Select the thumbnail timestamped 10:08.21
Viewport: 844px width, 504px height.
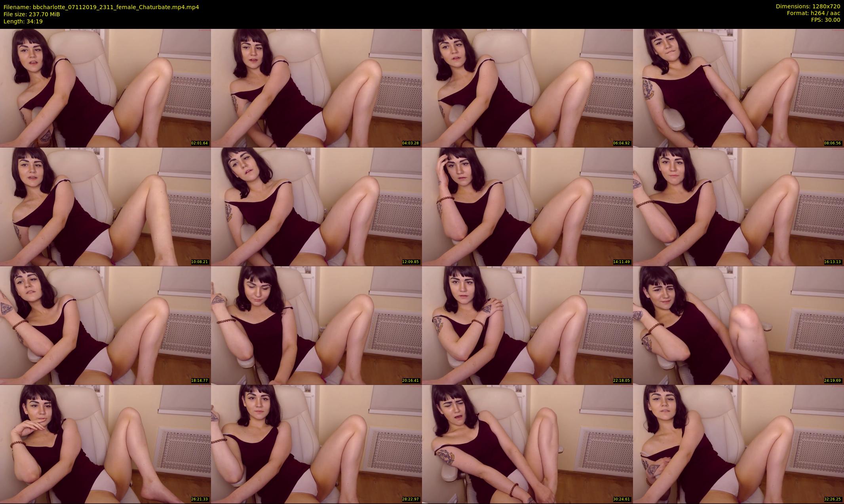point(105,207)
